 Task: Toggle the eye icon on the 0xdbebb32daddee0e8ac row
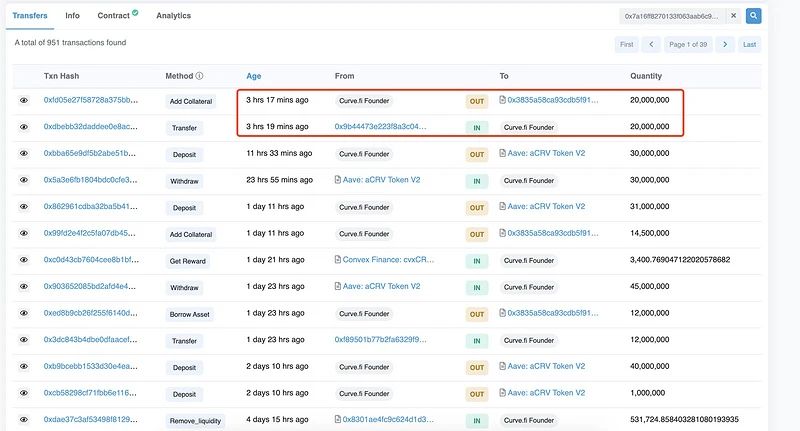(x=24, y=127)
